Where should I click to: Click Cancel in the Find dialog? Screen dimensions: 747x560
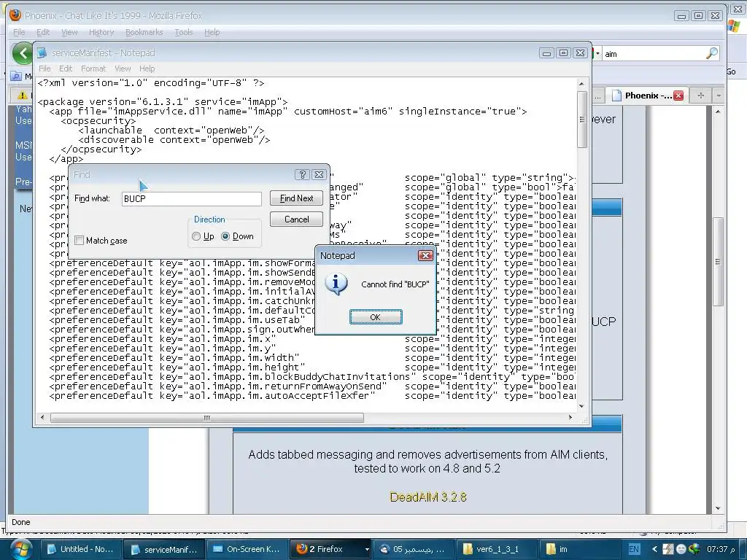pos(296,219)
